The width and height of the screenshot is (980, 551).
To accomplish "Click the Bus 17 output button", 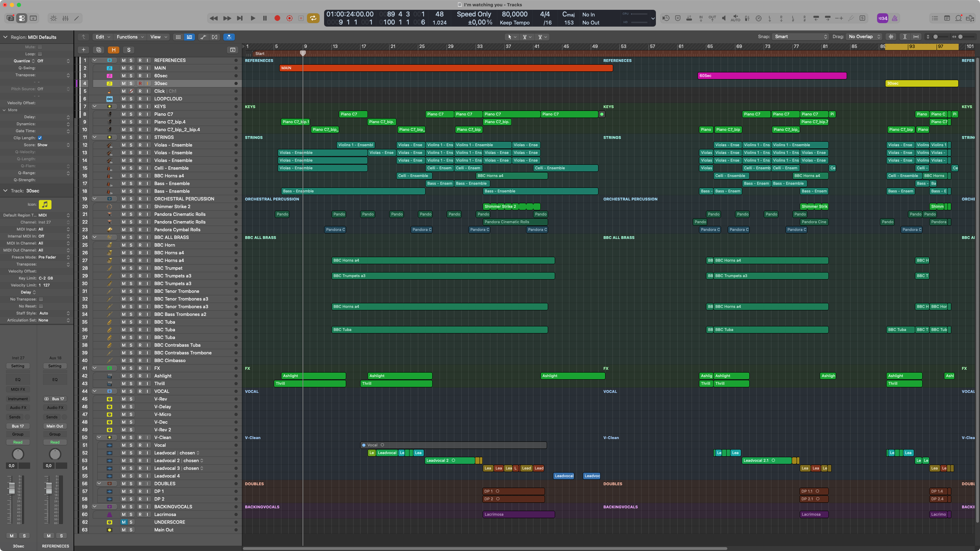I will click(x=17, y=426).
